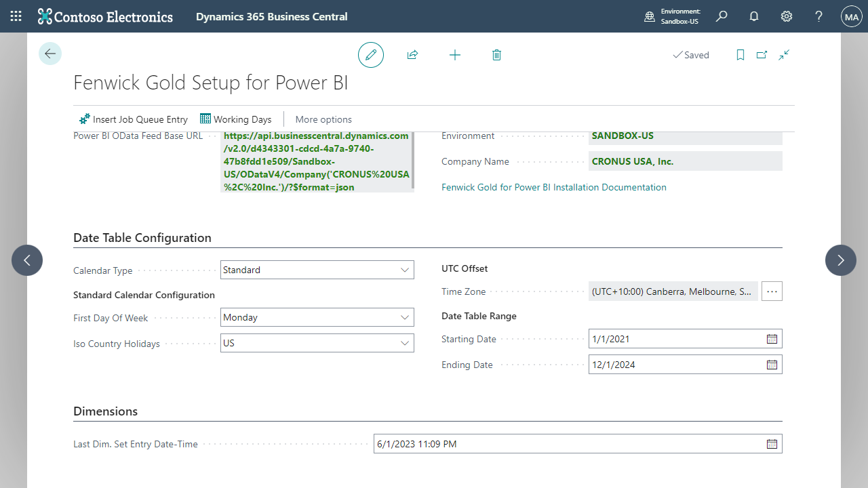Collapse the page with arrows icon
868x488 pixels.
(x=784, y=55)
